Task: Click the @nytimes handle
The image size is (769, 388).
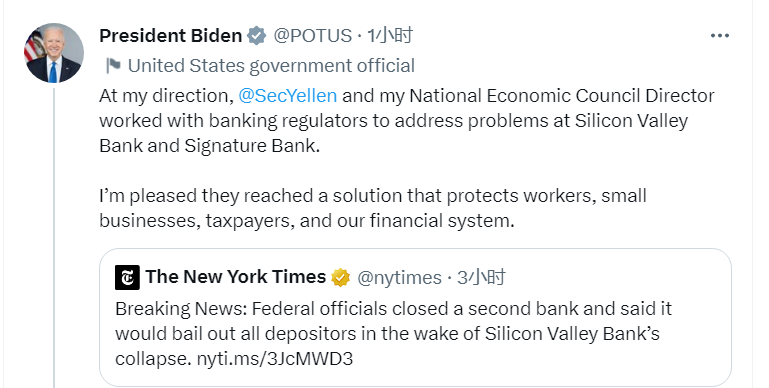Action: click(399, 278)
